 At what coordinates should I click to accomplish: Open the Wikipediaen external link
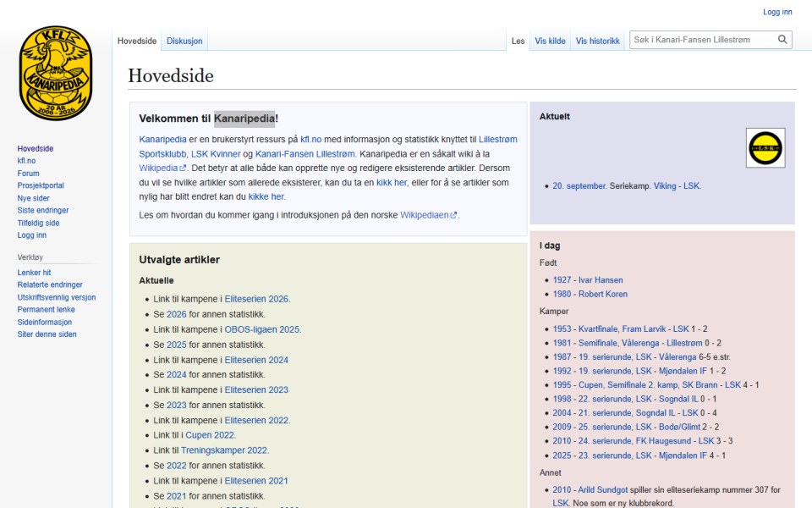pos(428,214)
